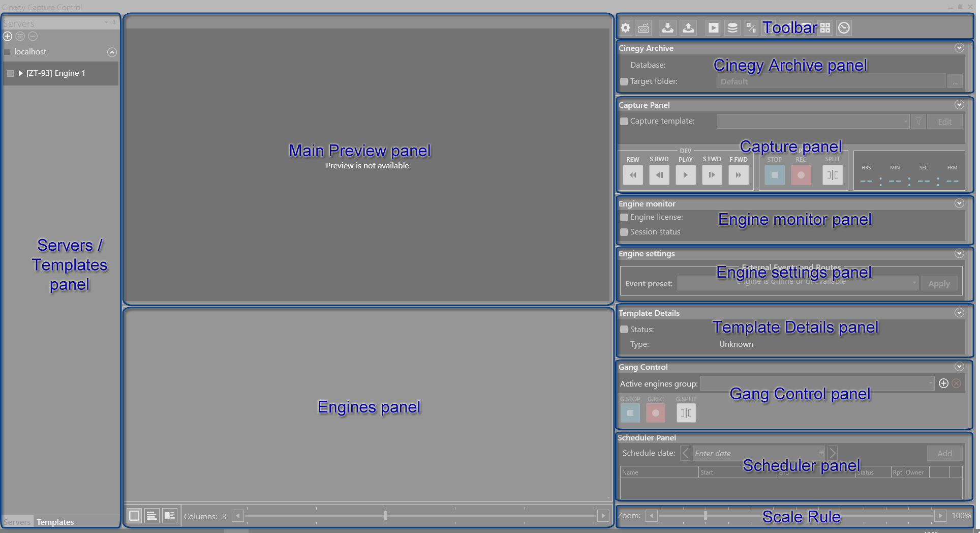Click the export (upload) toolbar icon
This screenshot has width=980, height=533.
point(688,28)
